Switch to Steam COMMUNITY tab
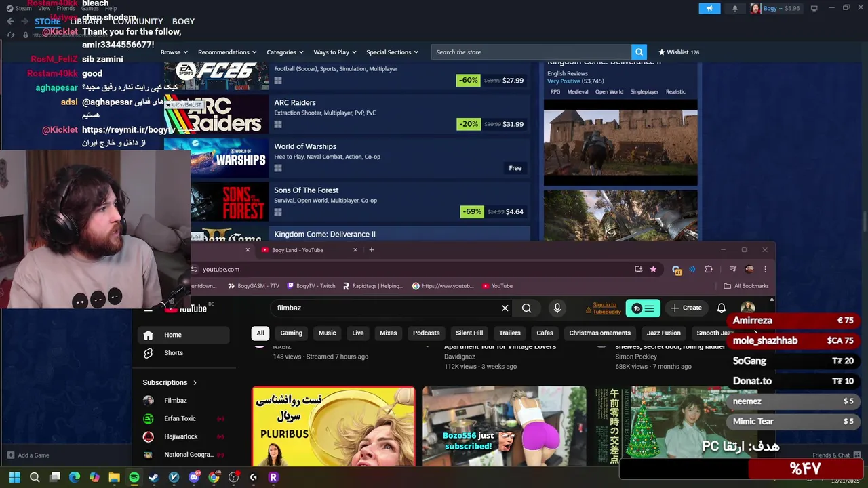868x488 pixels. [138, 22]
